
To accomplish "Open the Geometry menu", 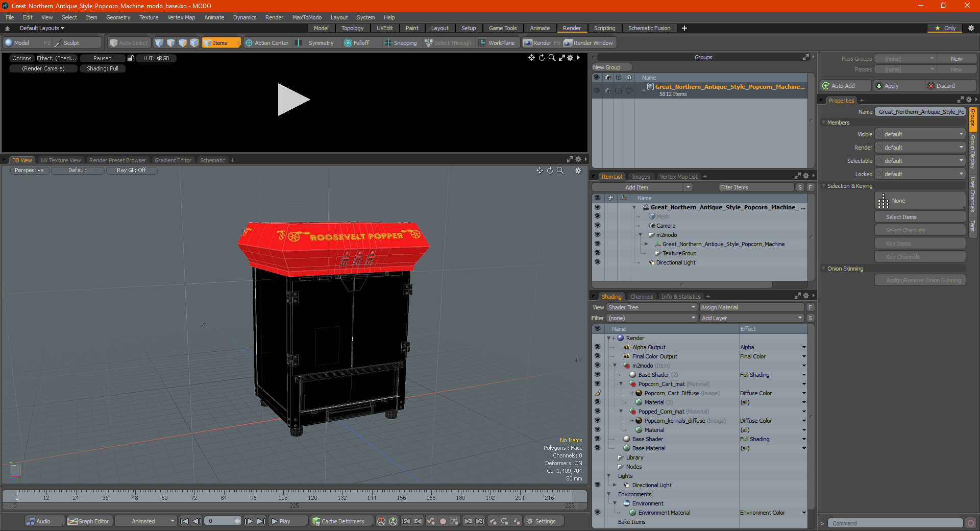I will tap(118, 17).
